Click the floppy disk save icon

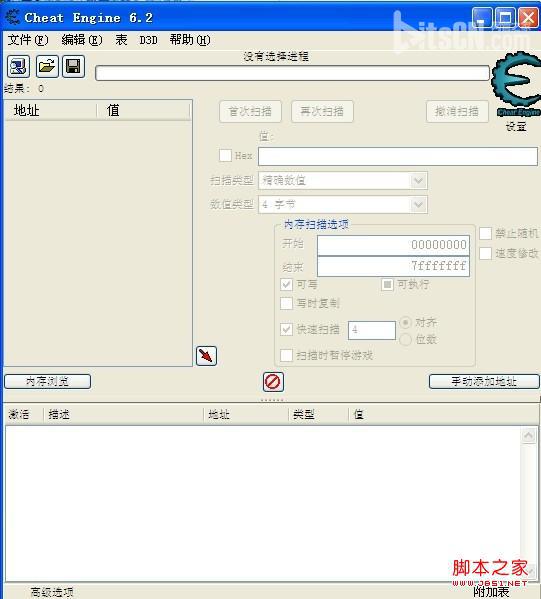pyautogui.click(x=73, y=66)
